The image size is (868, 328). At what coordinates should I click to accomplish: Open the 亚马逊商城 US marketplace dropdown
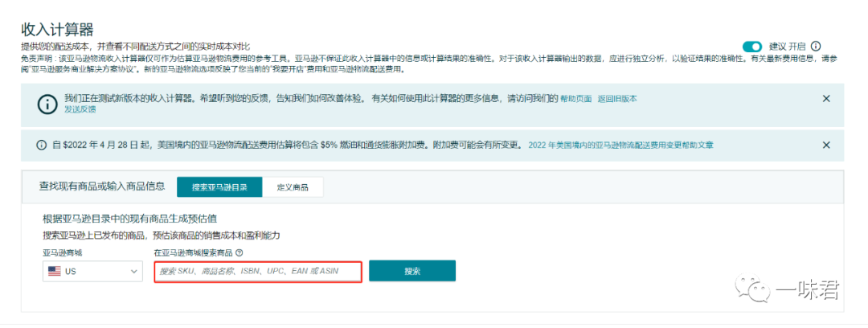tap(92, 272)
